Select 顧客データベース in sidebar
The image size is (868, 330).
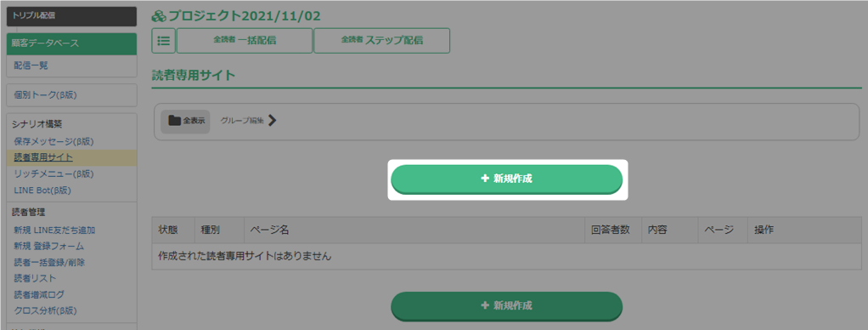pyautogui.click(x=72, y=44)
